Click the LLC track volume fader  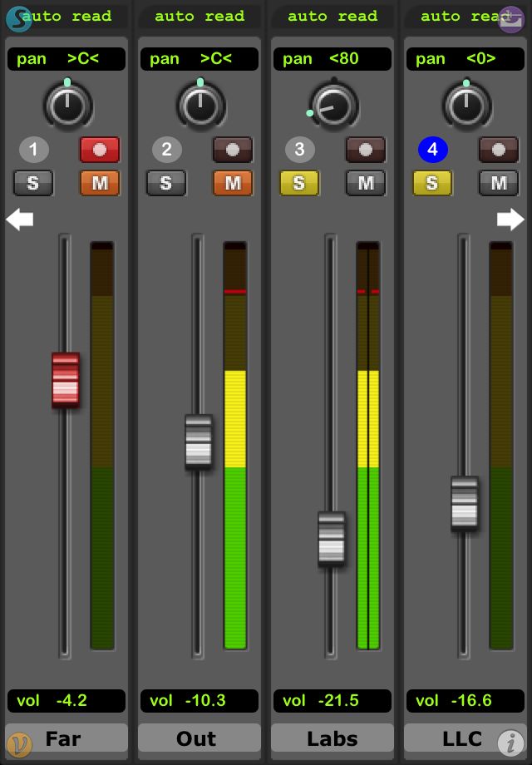tap(464, 504)
